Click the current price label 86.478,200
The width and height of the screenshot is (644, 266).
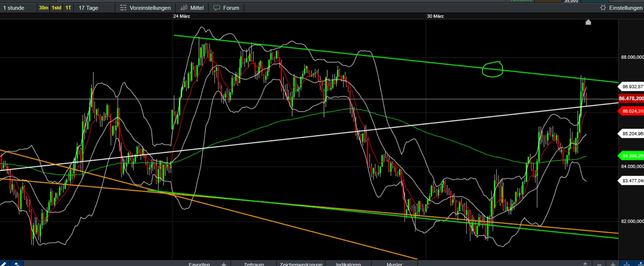click(x=631, y=99)
